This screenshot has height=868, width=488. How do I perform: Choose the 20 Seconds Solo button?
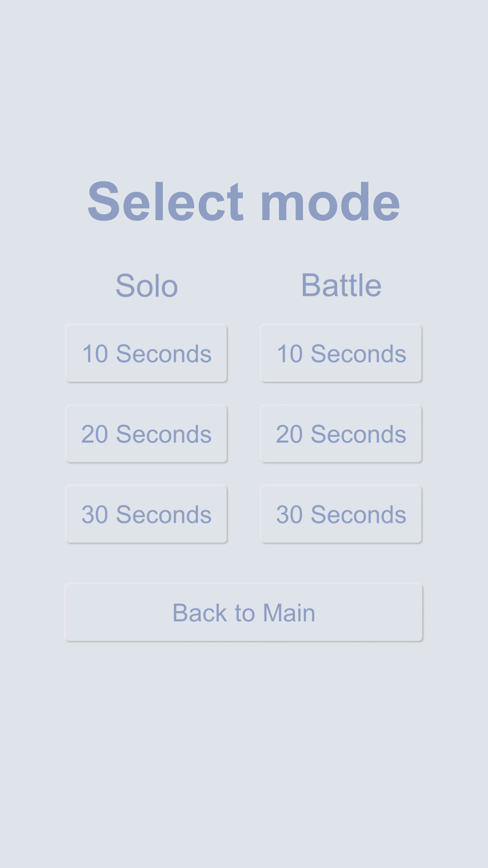pos(147,434)
